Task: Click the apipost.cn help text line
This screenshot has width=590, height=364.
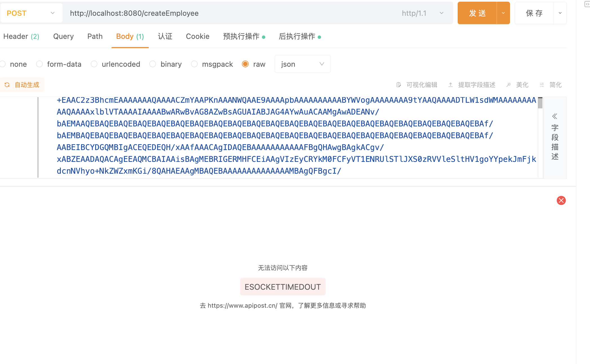Action: point(283,305)
